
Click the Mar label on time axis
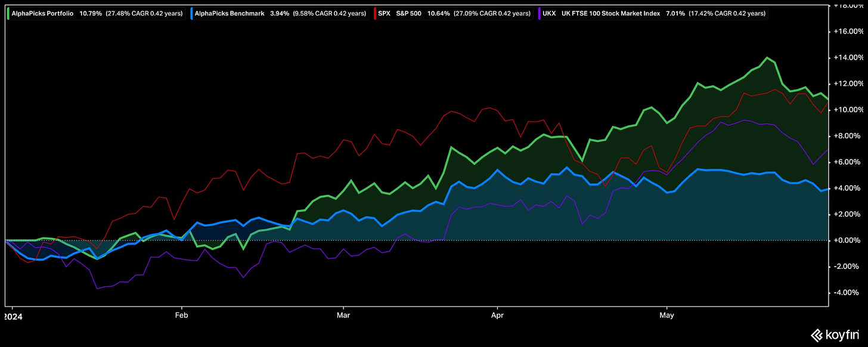point(343,315)
